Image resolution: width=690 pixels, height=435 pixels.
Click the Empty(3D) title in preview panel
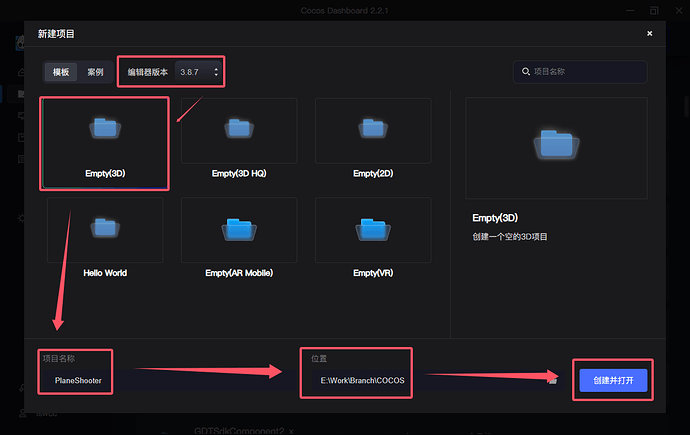(495, 218)
